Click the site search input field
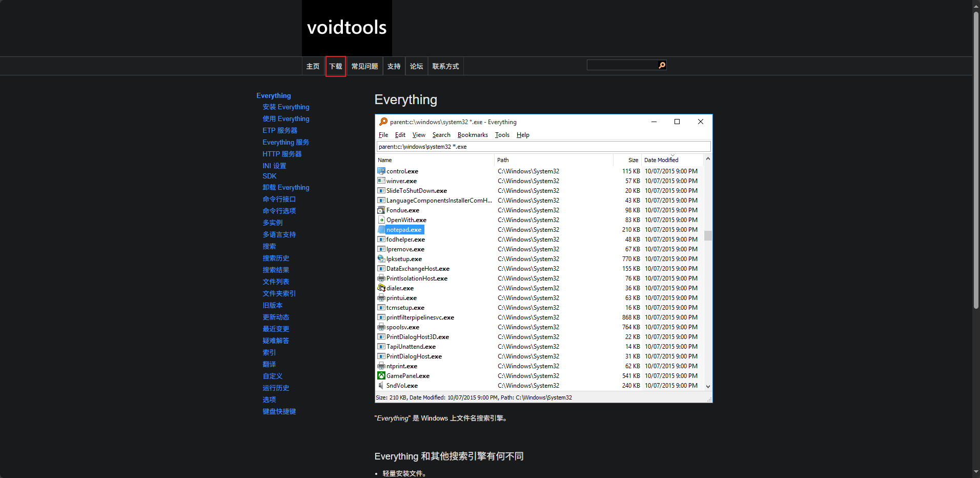Image resolution: width=980 pixels, height=478 pixels. pos(622,65)
